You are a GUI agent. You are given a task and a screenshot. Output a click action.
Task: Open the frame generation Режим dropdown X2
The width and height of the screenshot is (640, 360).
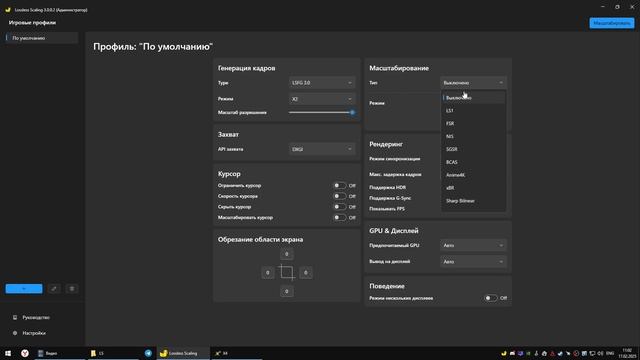click(x=322, y=99)
